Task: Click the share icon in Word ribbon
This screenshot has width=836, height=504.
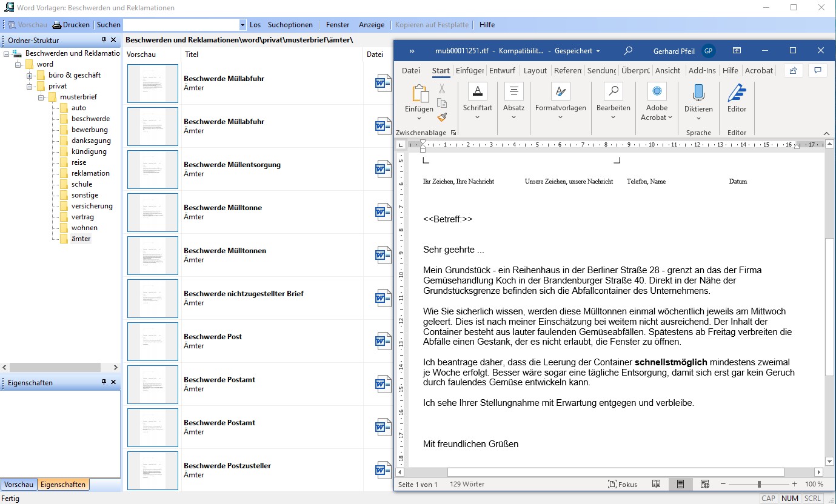Action: tap(793, 70)
